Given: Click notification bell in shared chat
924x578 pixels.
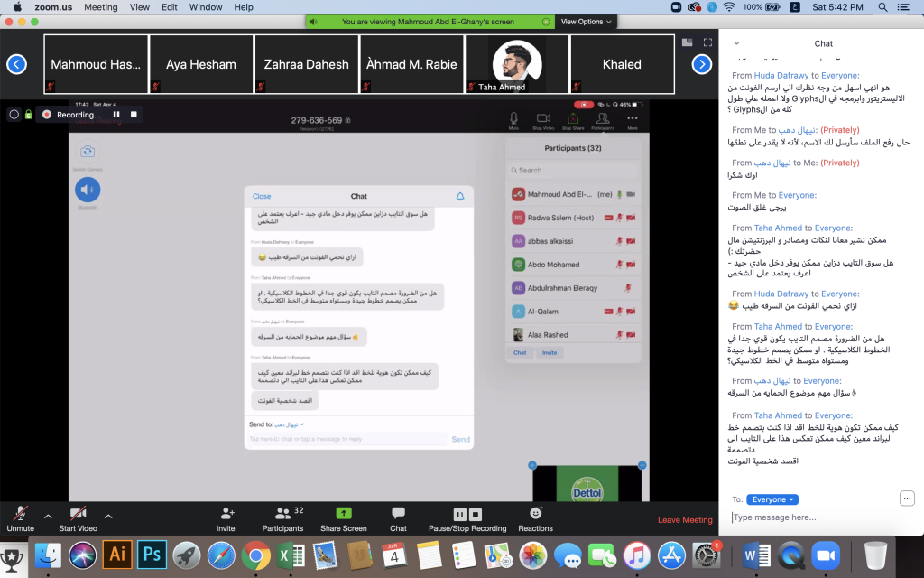Looking at the screenshot, I should pos(460,196).
